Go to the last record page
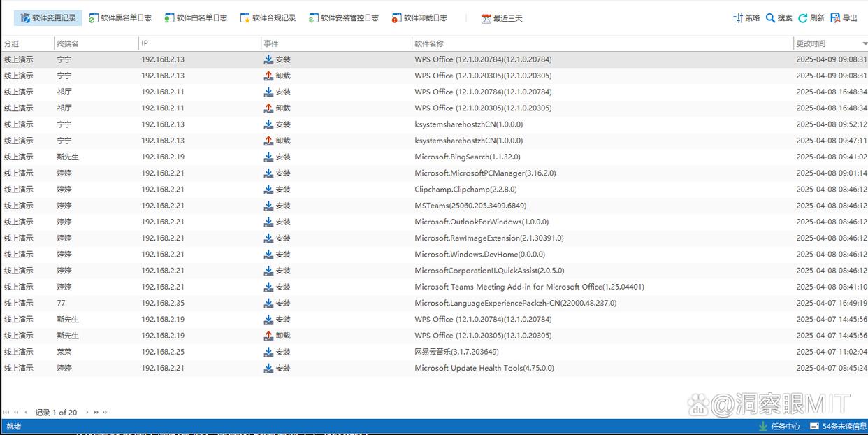Image resolution: width=868 pixels, height=435 pixels. click(x=106, y=413)
